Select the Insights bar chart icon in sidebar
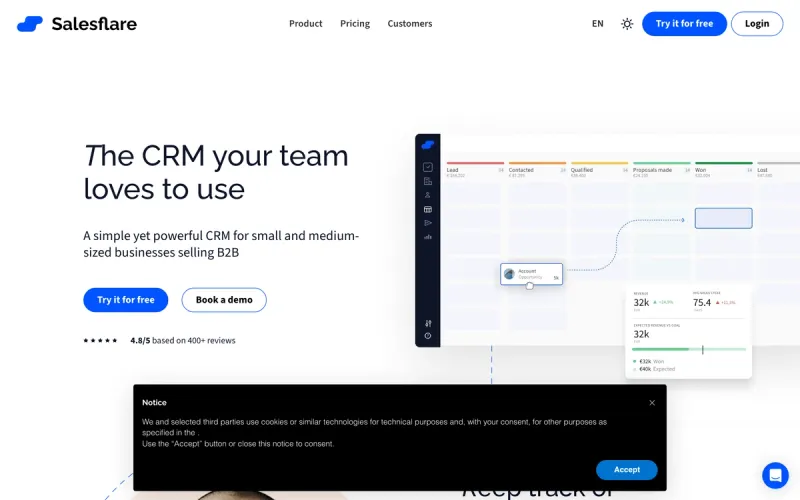This screenshot has height=500, width=800. tap(428, 237)
